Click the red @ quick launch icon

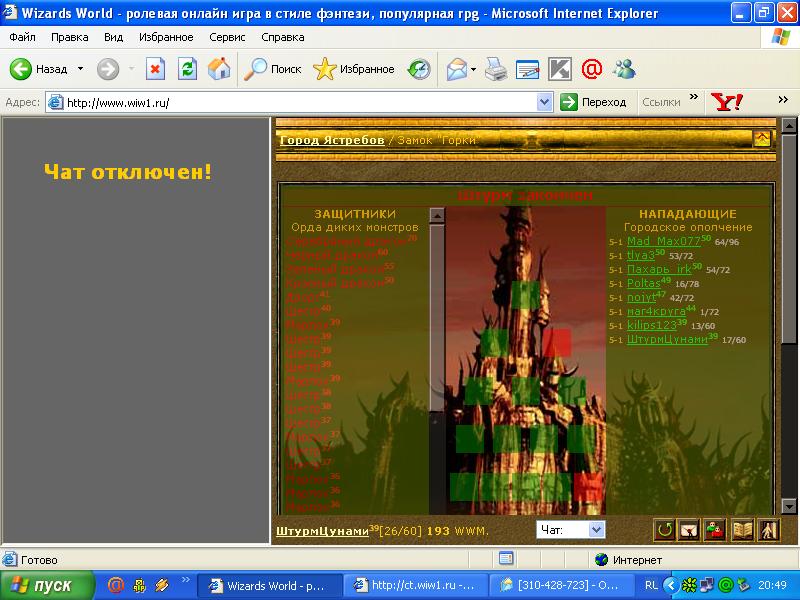click(x=115, y=585)
